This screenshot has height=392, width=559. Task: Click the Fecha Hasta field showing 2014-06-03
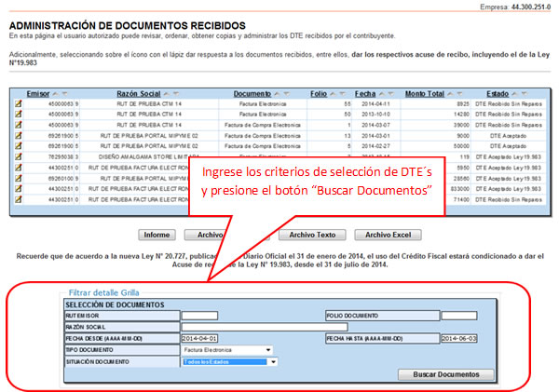click(459, 338)
